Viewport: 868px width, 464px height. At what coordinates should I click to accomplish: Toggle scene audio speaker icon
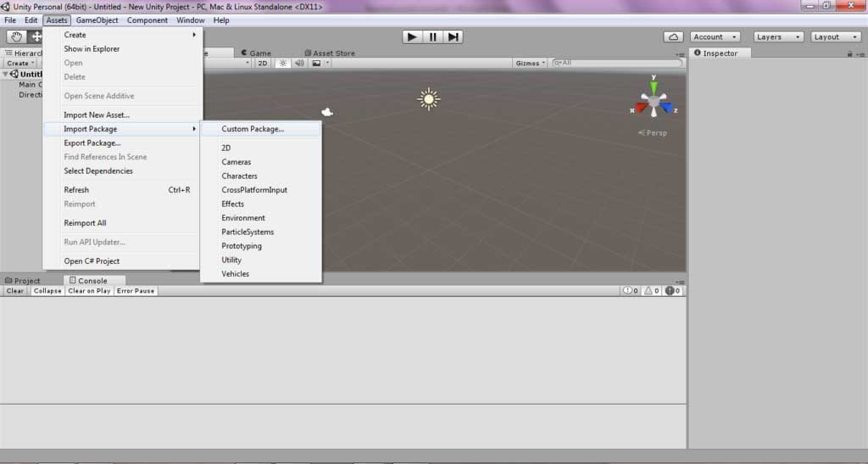point(299,63)
